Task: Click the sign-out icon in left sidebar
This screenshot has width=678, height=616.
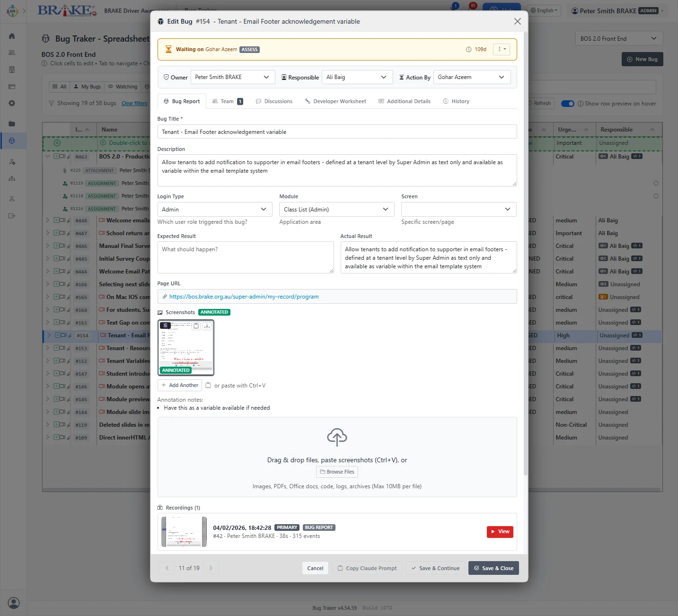Action: click(12, 216)
